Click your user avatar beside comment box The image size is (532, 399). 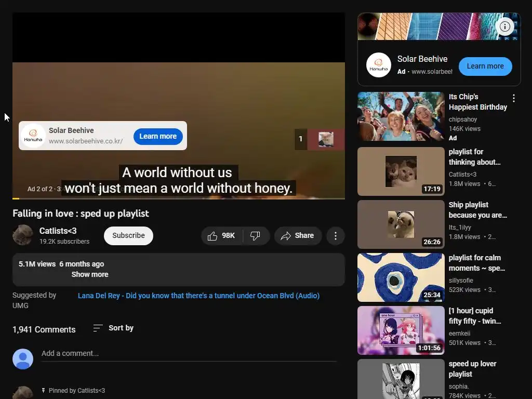pos(23,358)
